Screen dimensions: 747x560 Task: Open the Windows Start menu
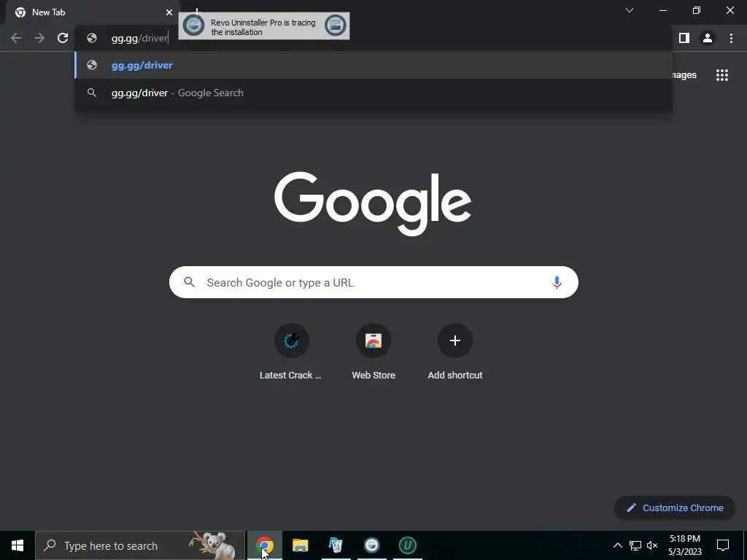(18, 545)
